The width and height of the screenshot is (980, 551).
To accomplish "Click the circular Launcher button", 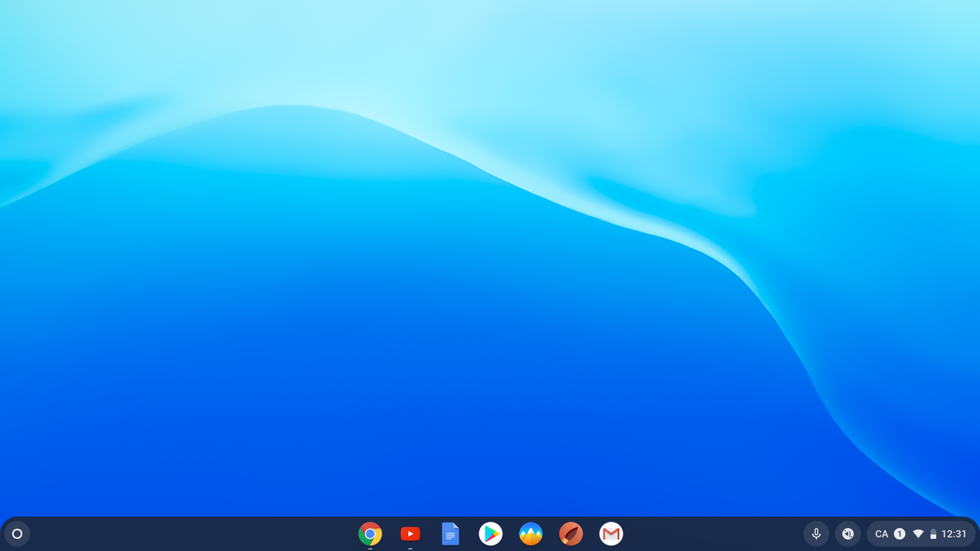I will click(17, 534).
